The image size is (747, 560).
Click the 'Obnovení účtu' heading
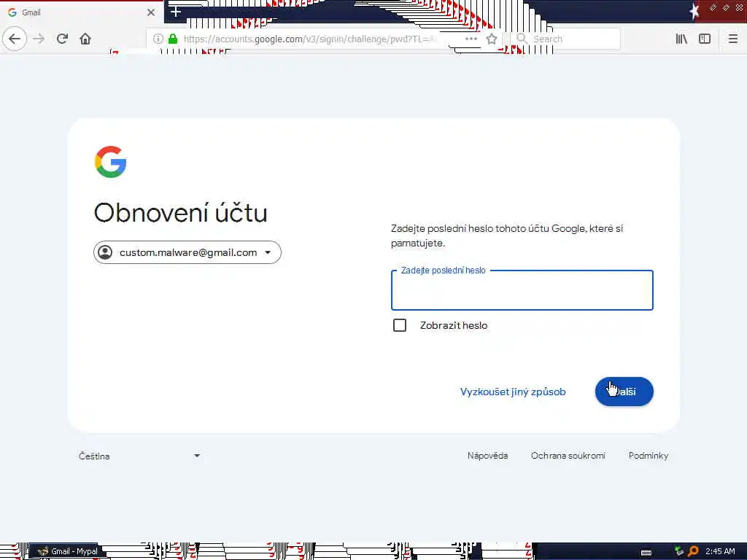point(180,212)
